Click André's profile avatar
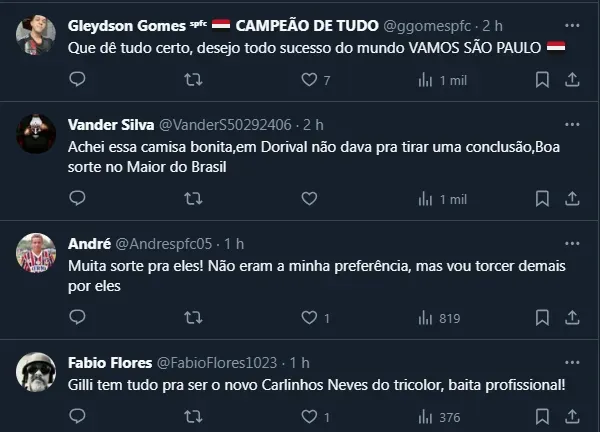The width and height of the screenshot is (600, 432). tap(35, 253)
